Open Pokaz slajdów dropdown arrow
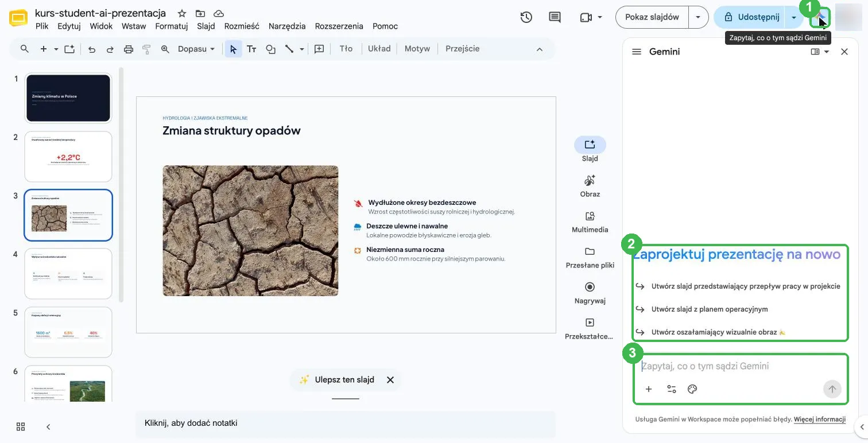Screen dimensions: 868x443 [x=698, y=17]
